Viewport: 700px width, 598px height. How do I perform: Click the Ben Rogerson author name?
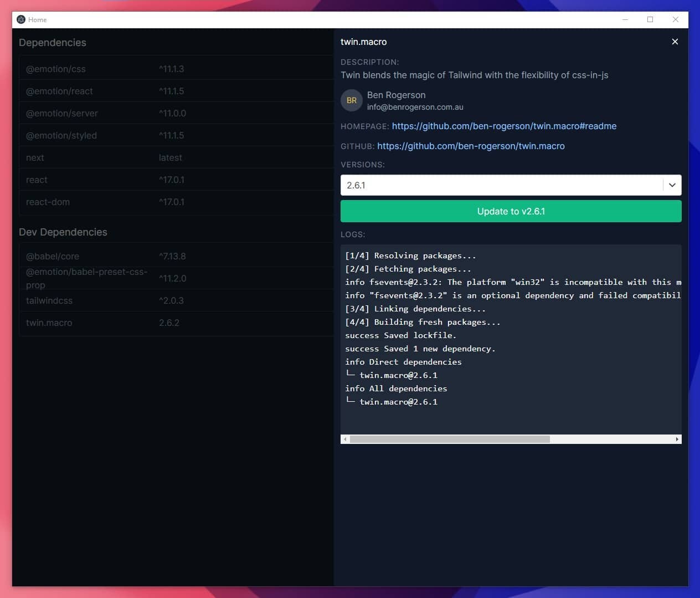click(397, 95)
